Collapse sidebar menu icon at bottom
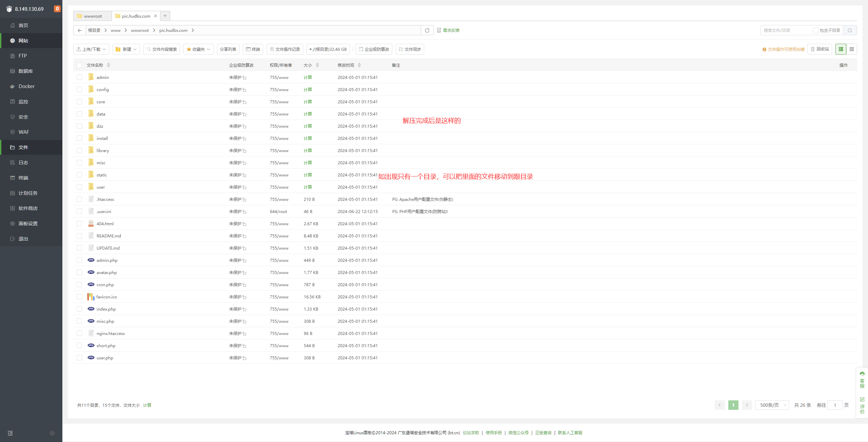The width and height of the screenshot is (868, 442). tap(10, 433)
